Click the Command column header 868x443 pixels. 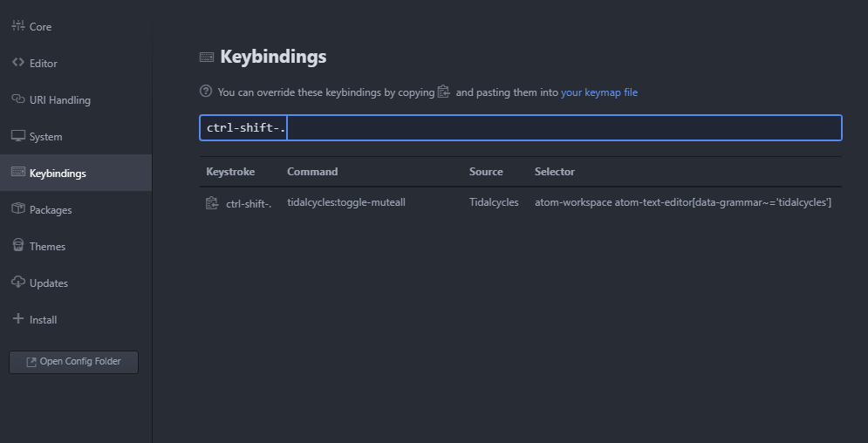(x=312, y=172)
